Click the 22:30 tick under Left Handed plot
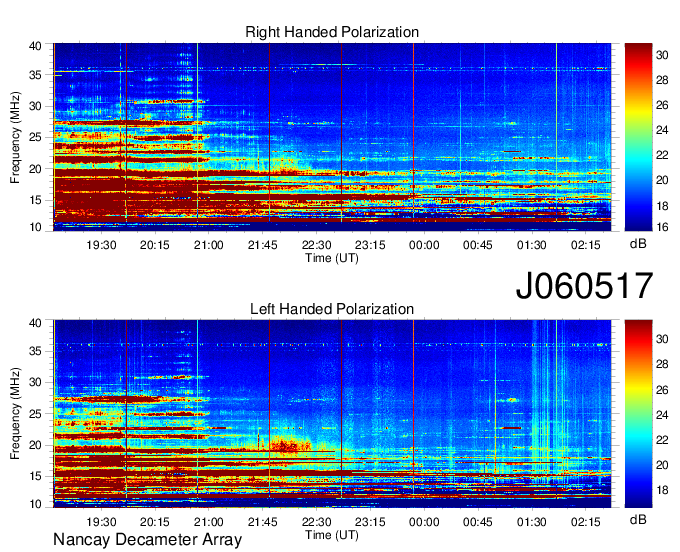The width and height of the screenshot is (680, 552). (x=317, y=522)
